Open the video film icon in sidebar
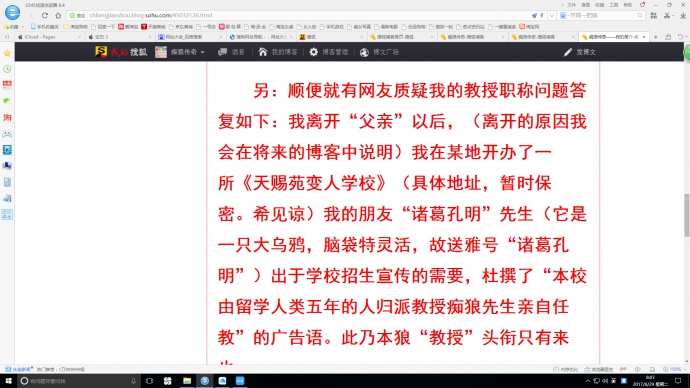 (x=7, y=150)
